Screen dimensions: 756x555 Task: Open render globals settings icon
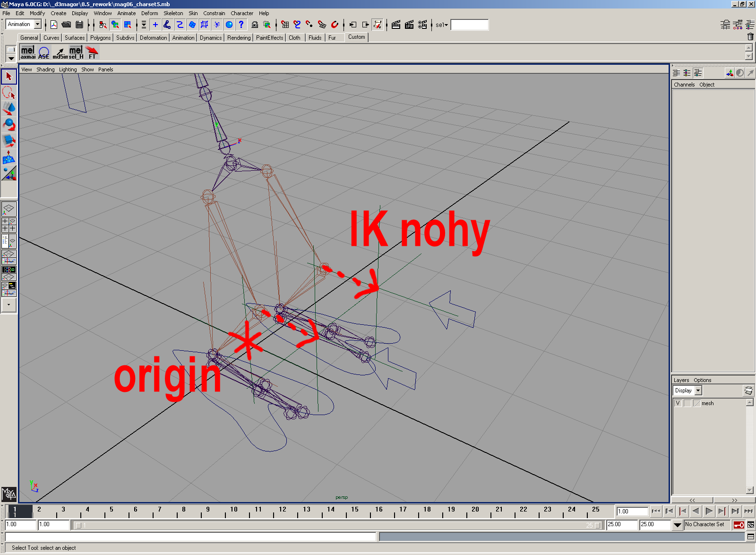coord(422,25)
